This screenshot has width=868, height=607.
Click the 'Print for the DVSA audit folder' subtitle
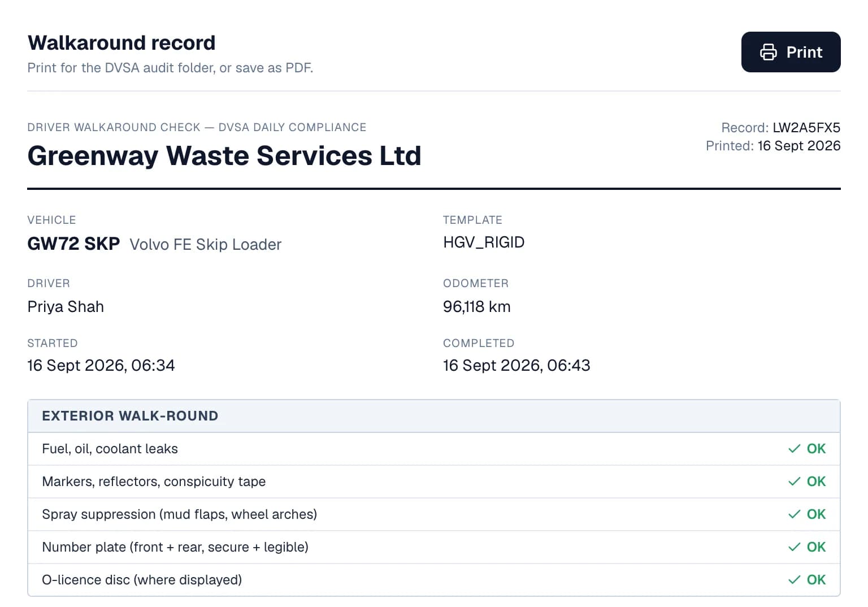point(170,68)
